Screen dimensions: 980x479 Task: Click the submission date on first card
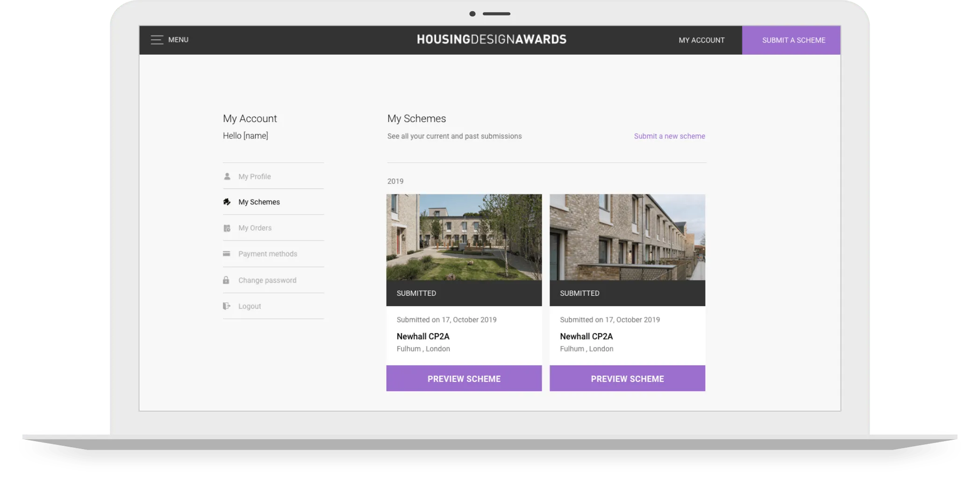coord(447,320)
